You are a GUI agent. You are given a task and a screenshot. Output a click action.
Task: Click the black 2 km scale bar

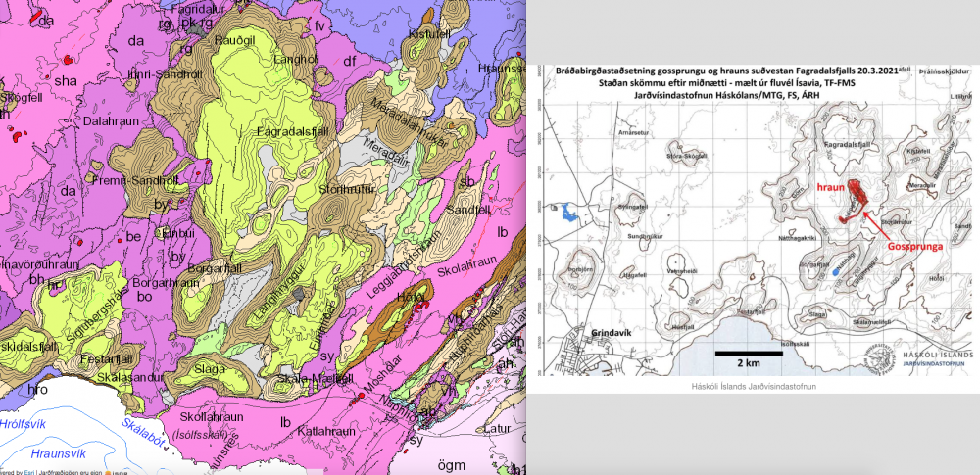coord(747,352)
